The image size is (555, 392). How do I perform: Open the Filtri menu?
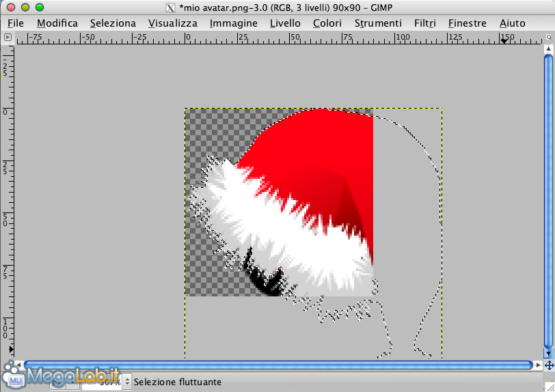pyautogui.click(x=424, y=23)
